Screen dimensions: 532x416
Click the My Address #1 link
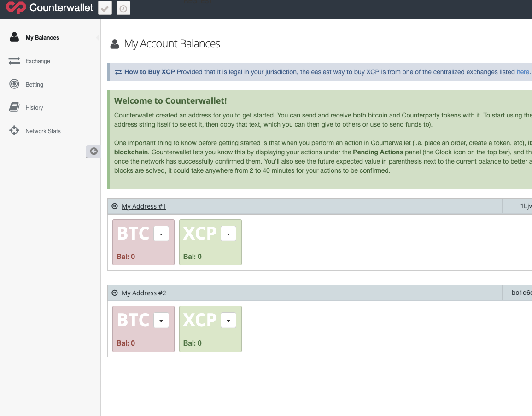[x=144, y=206]
